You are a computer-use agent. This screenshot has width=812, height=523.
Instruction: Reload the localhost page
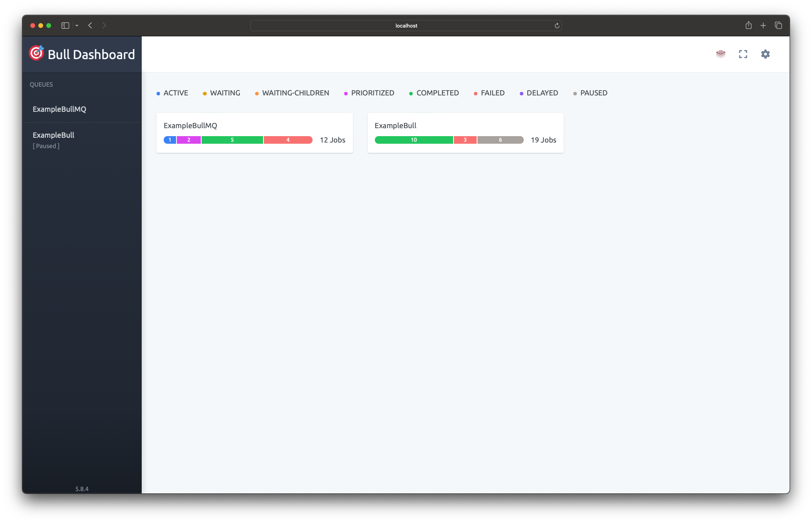tap(557, 26)
